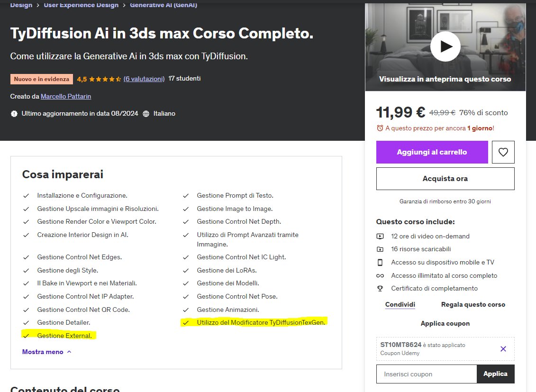
Task: Select the Condividi option
Action: point(400,304)
